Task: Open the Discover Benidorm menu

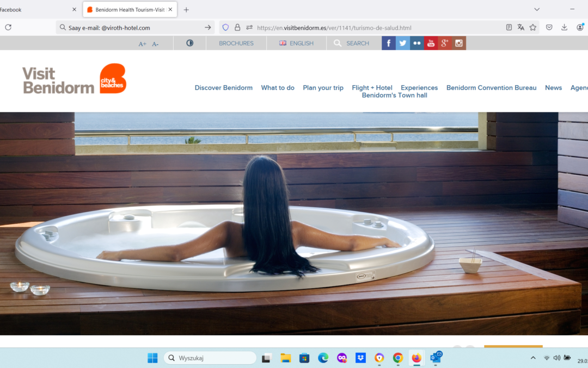Action: point(223,88)
